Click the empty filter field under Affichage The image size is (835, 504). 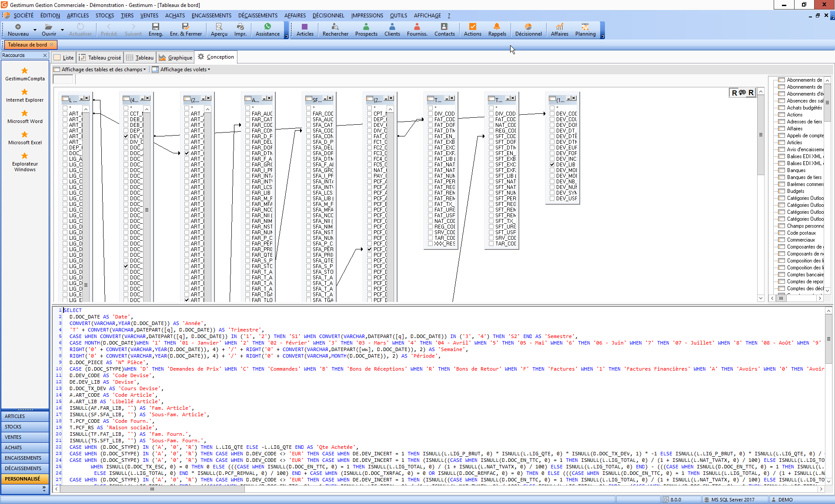(x=63, y=79)
